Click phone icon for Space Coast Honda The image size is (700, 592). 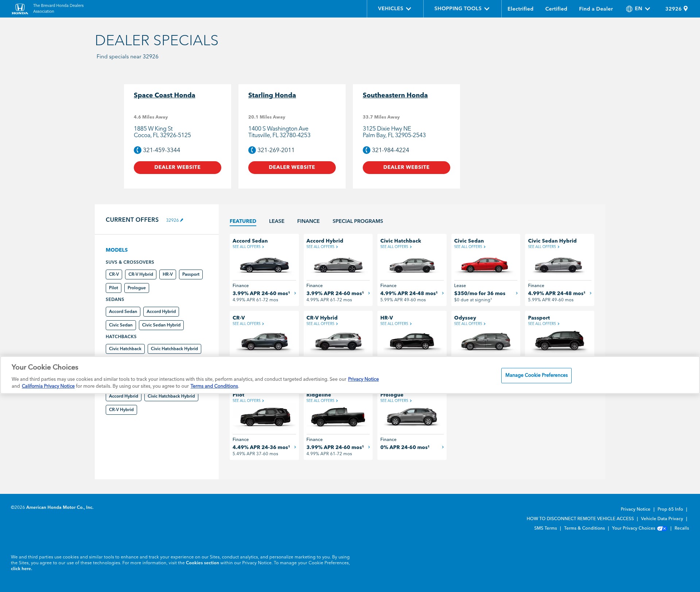pos(137,150)
